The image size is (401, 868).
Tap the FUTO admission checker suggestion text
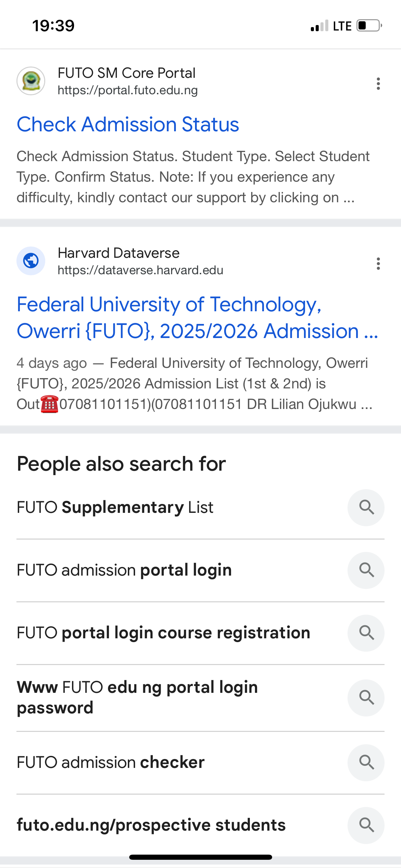110,762
